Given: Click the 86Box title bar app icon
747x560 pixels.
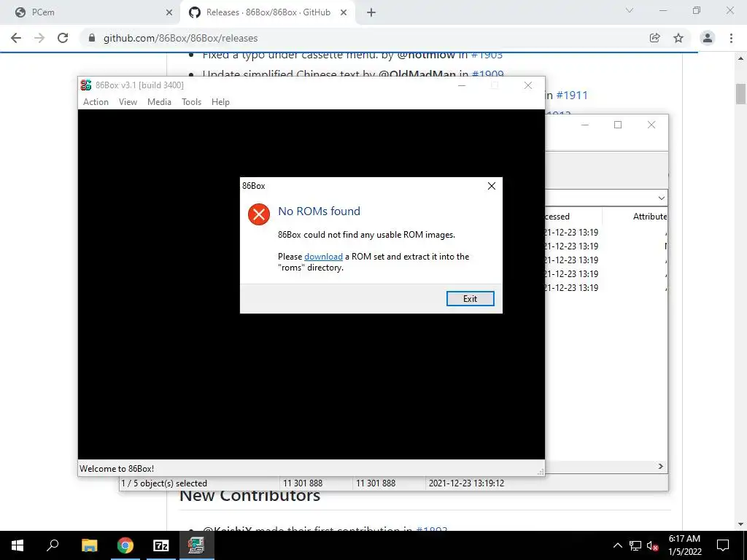Looking at the screenshot, I should [x=86, y=85].
